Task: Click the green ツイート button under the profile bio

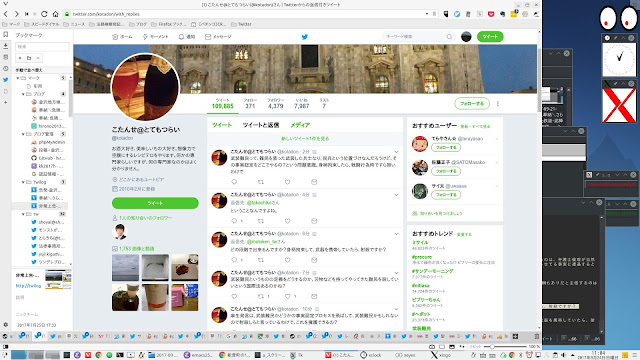Action: point(155,203)
